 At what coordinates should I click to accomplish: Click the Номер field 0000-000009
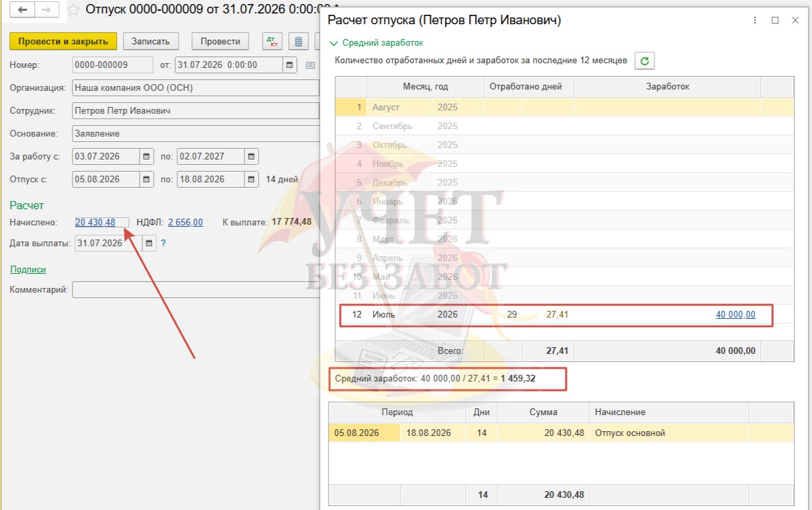(113, 65)
